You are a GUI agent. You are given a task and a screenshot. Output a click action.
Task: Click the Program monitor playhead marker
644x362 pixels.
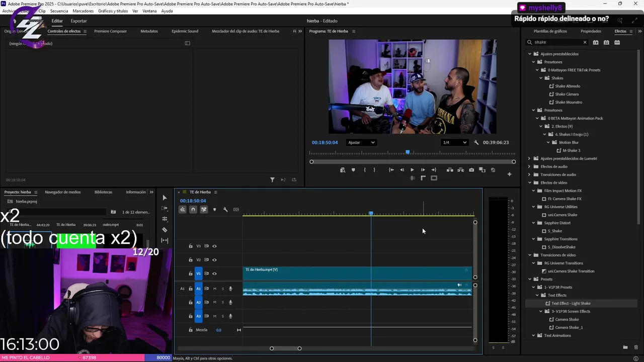coord(408,152)
